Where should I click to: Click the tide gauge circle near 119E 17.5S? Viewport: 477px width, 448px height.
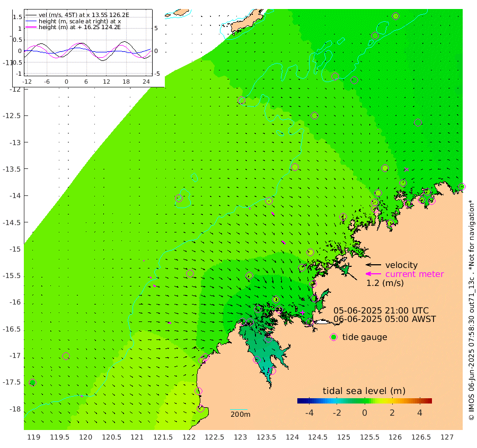point(32,382)
